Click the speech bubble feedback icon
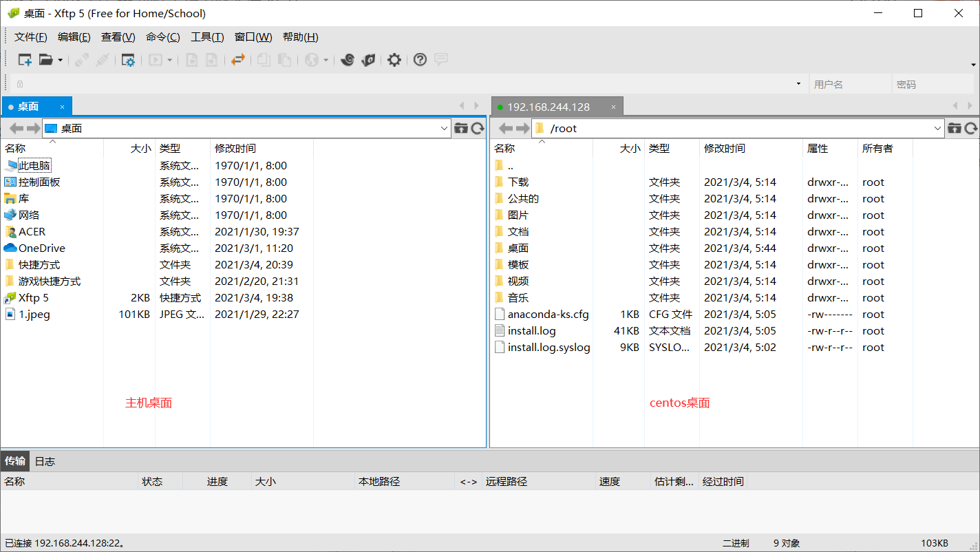The image size is (980, 552). (441, 60)
